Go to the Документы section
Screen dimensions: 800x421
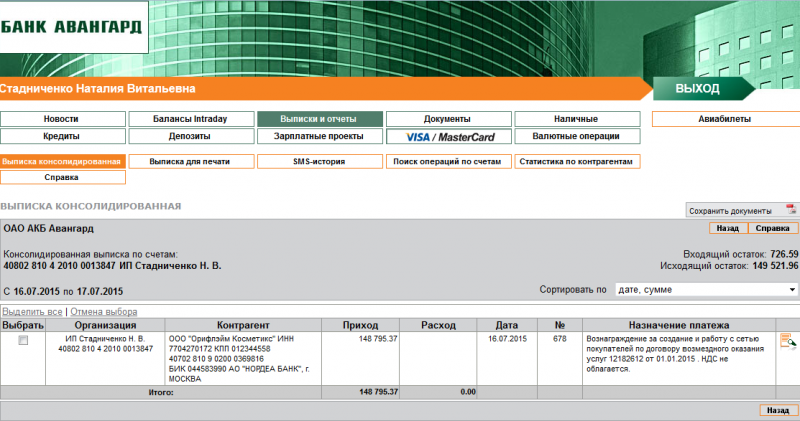tap(448, 119)
